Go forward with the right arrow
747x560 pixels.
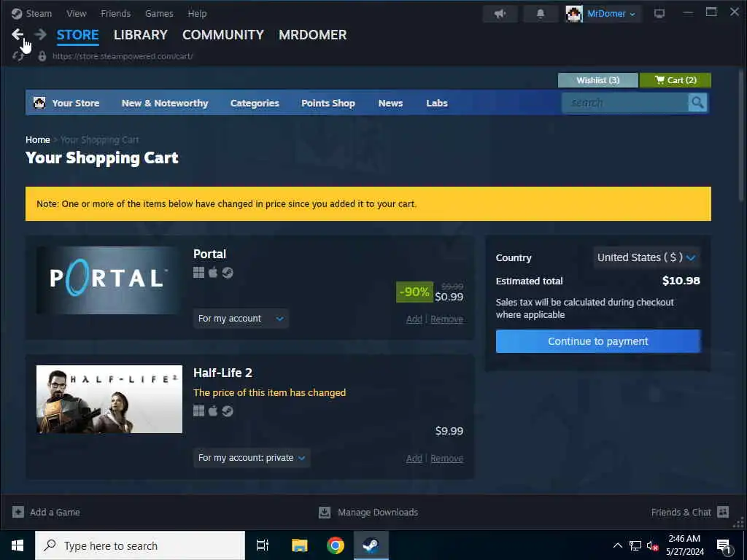tap(41, 34)
